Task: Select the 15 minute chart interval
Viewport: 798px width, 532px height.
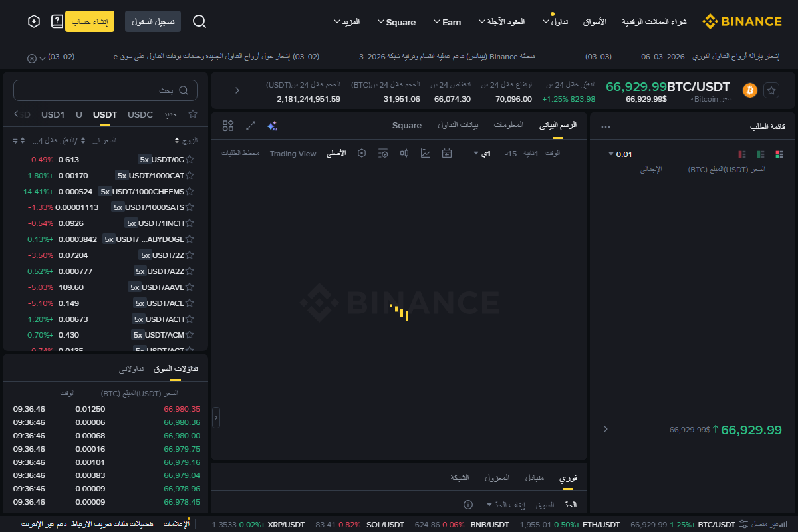Action: [x=511, y=154]
